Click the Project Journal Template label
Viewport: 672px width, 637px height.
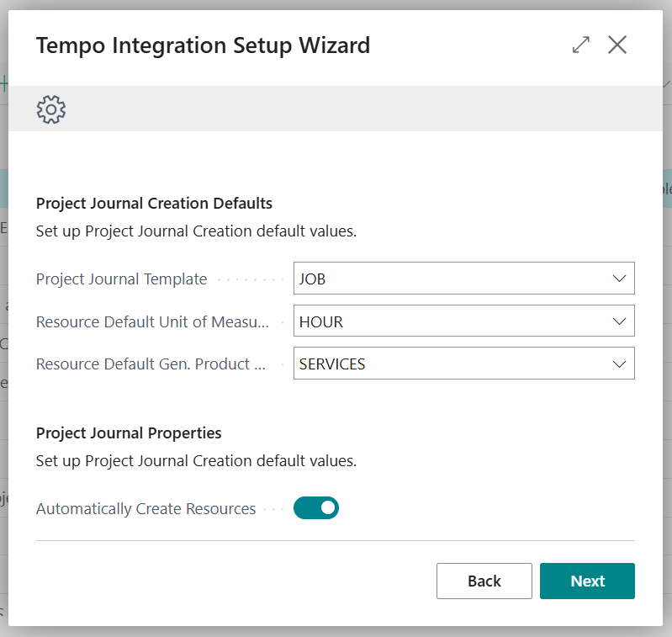pos(121,279)
